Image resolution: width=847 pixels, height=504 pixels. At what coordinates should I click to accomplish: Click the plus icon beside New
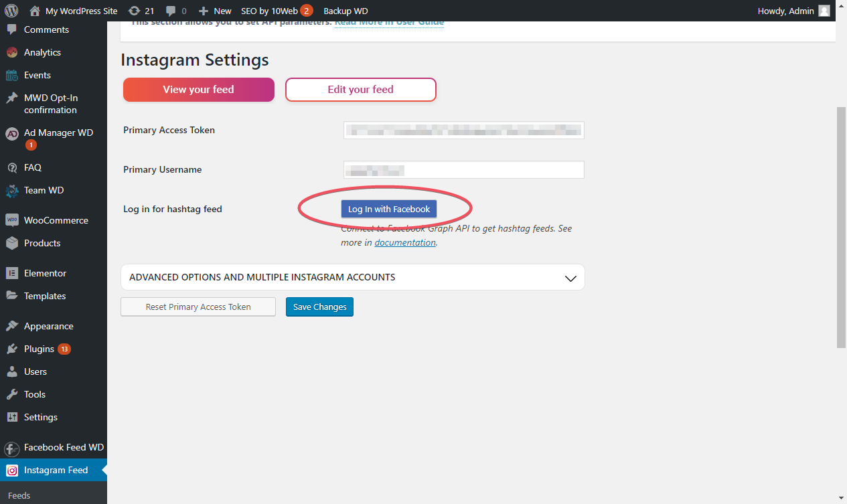(x=204, y=11)
